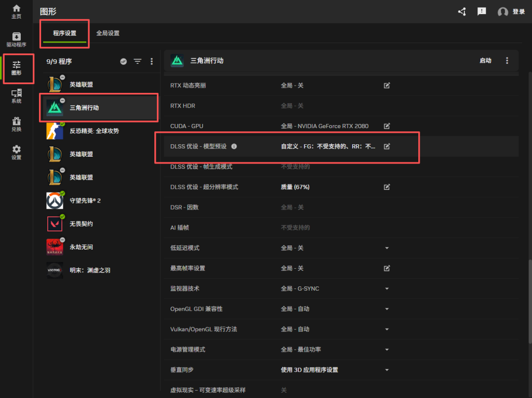The image size is (532, 398).
Task: Click 登录 to sign in
Action: point(518,11)
